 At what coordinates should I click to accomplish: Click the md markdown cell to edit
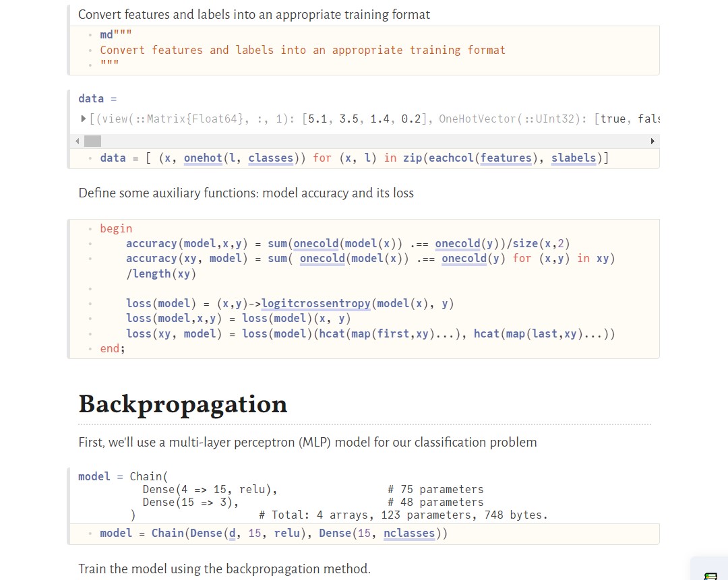tap(303, 50)
